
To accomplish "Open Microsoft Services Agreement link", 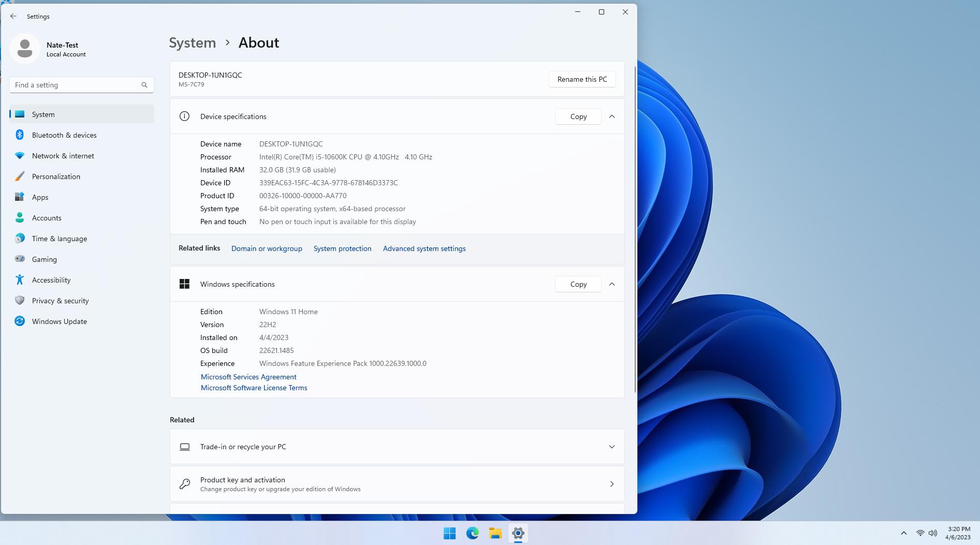I will [248, 377].
